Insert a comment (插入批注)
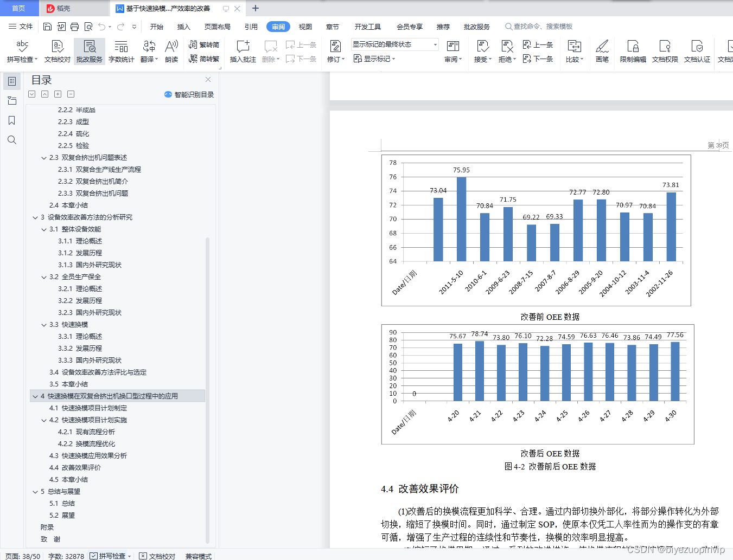 [243, 52]
